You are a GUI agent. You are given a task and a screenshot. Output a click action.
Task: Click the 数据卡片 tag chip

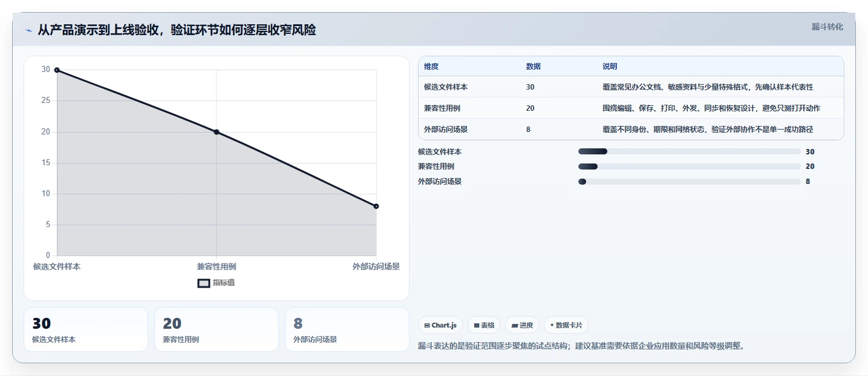[x=566, y=325]
